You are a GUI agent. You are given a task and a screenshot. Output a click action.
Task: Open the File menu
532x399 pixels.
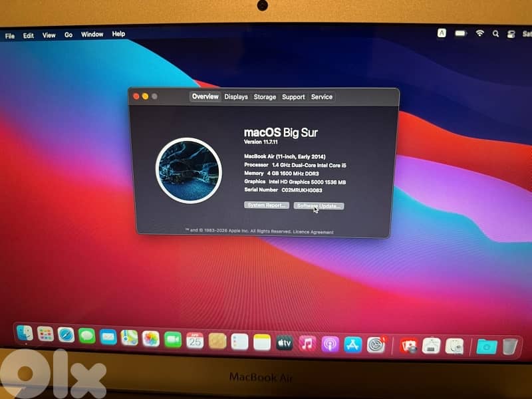pyautogui.click(x=10, y=36)
